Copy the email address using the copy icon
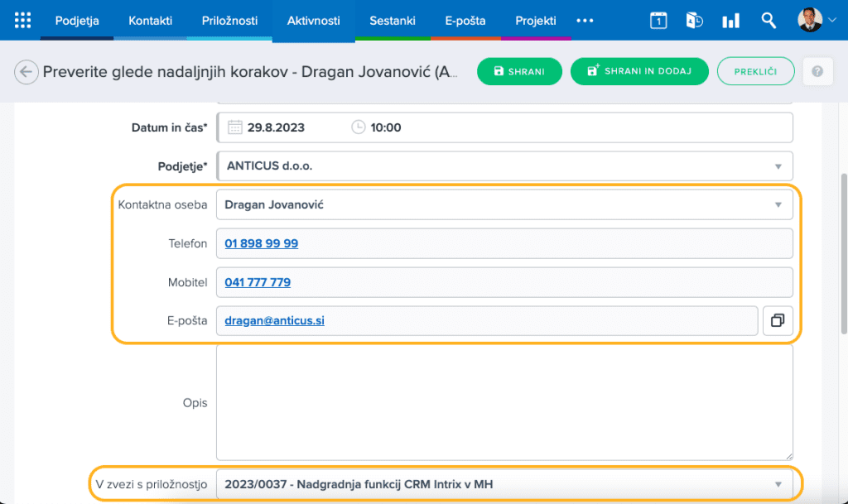Screen dimensions: 848x504 (x=777, y=320)
